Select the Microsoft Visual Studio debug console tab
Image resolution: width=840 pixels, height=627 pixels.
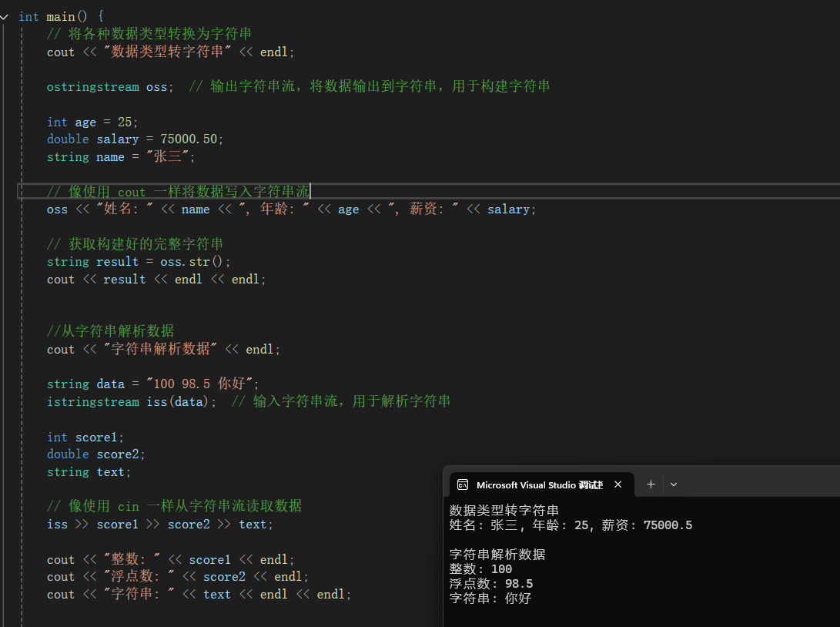pyautogui.click(x=541, y=484)
